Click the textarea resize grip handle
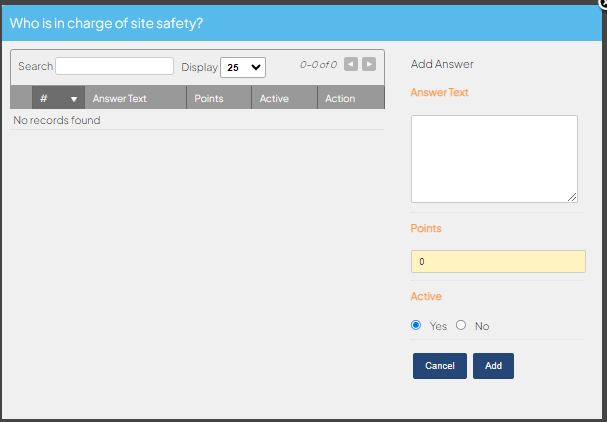 572,197
